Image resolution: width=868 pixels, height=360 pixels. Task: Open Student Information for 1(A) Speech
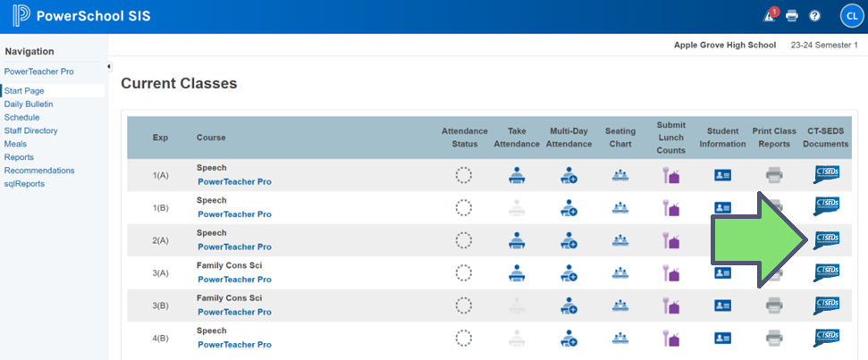coord(722,175)
